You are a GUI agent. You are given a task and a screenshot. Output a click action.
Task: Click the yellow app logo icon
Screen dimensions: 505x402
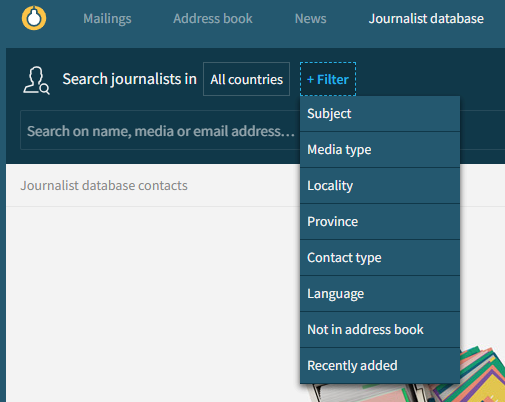(x=34, y=18)
